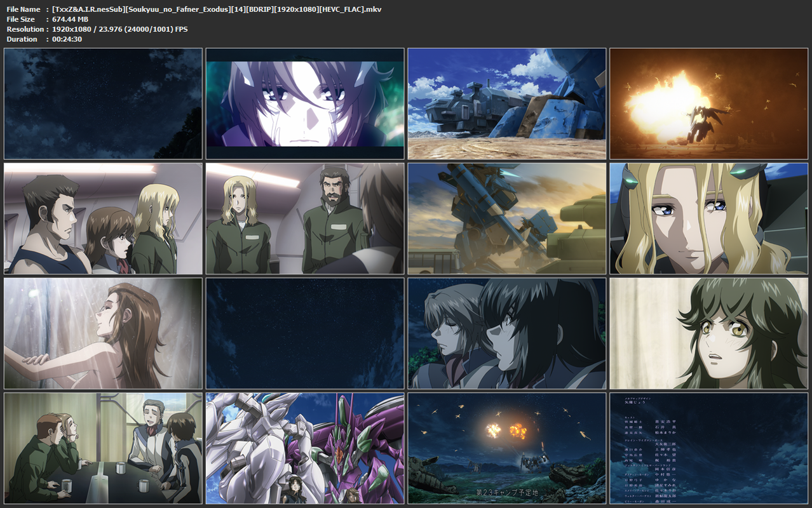Open the purple-haired face close-up thumbnail
The width and height of the screenshot is (812, 508).
305,104
